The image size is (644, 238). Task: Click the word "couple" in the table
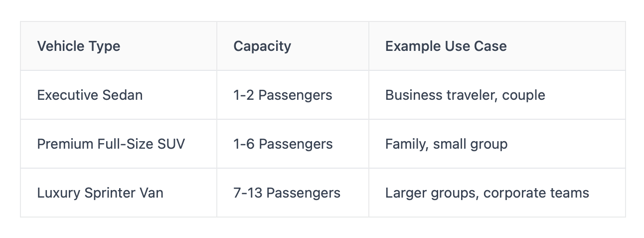523,95
